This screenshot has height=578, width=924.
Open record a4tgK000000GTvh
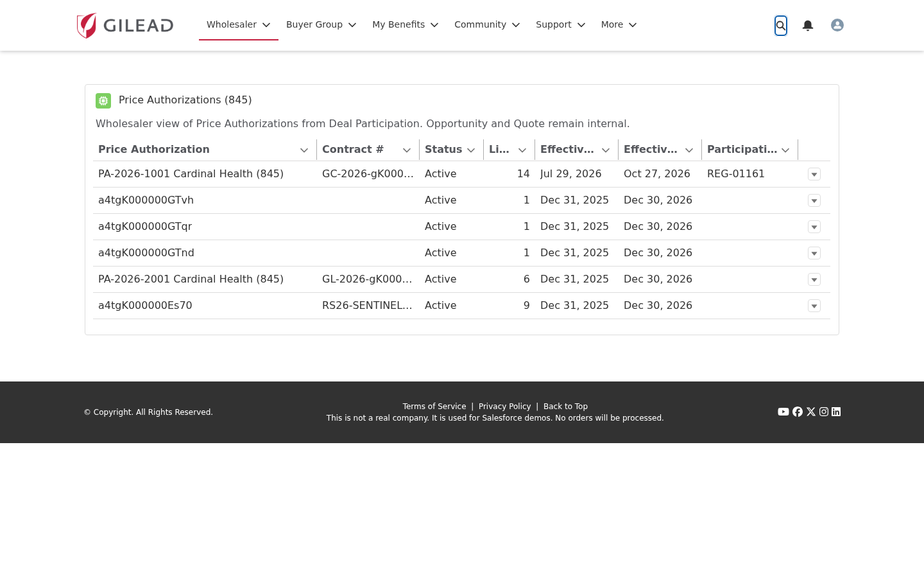pyautogui.click(x=146, y=200)
